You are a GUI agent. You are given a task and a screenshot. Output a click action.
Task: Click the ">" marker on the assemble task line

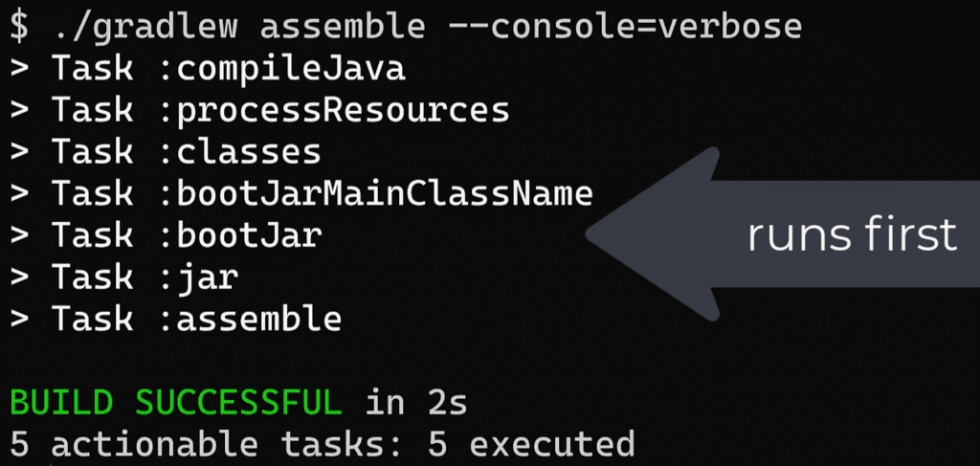[x=19, y=319]
